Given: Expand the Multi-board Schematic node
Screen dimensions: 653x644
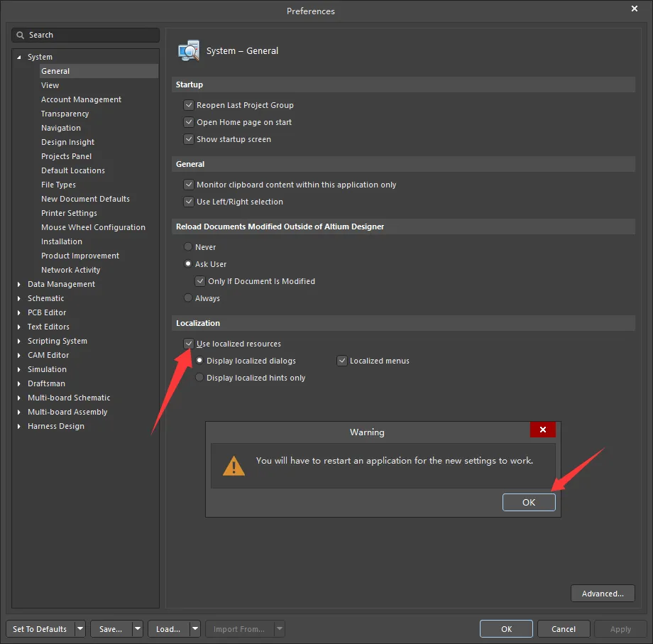Looking at the screenshot, I should click(18, 398).
